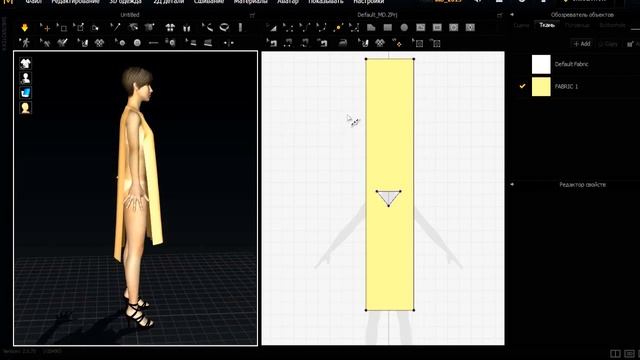Switch to the Сцена tab in object browser

click(521, 25)
